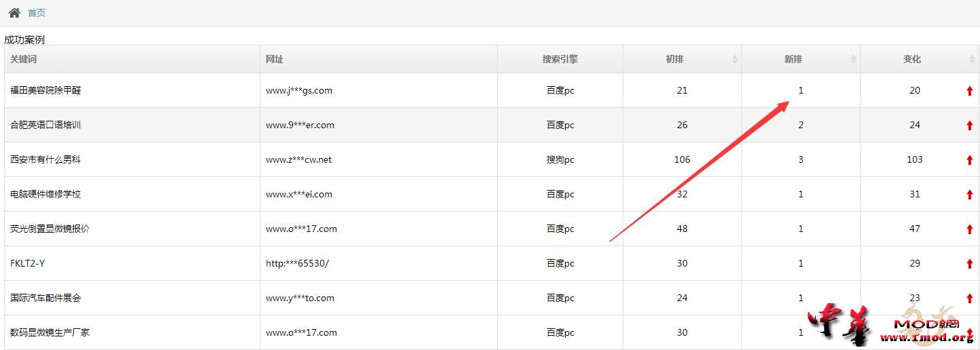Image resolution: width=980 pixels, height=350 pixels.
Task: Click URL www.j***gs.com
Action: (299, 90)
